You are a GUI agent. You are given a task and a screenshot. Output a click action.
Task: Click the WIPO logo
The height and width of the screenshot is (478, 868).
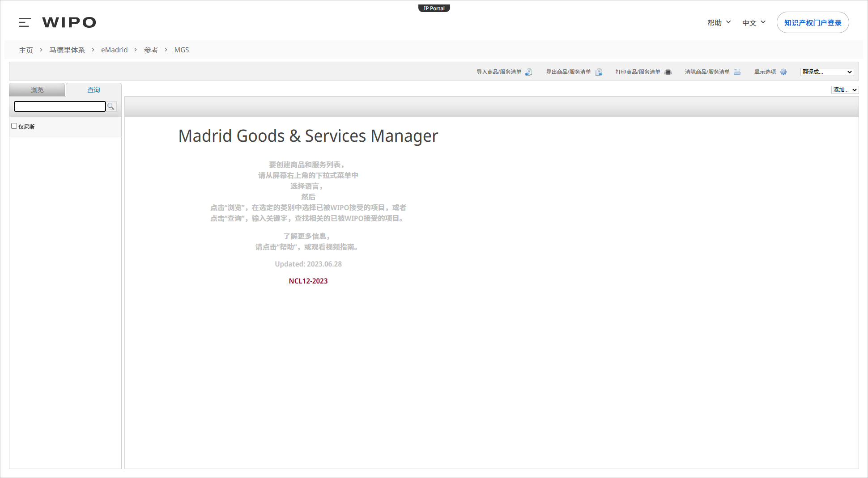[69, 22]
